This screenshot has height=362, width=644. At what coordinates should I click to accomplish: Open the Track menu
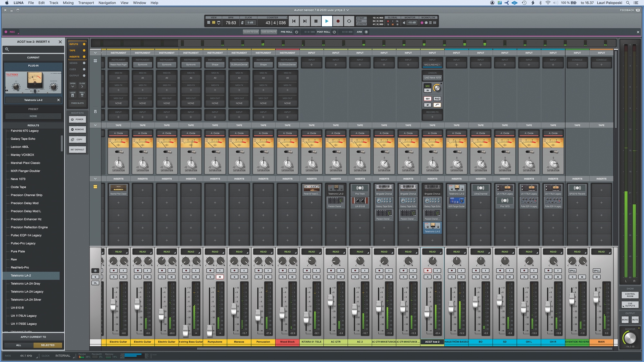pyautogui.click(x=54, y=3)
